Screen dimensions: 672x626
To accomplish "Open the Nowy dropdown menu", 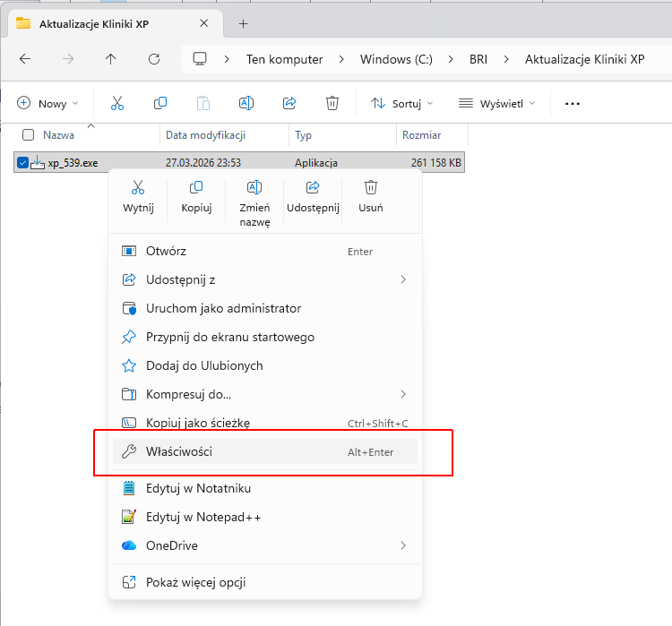I will click(x=48, y=103).
